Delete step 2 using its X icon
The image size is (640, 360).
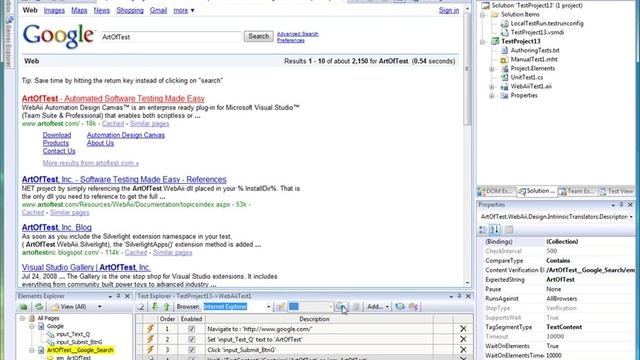pyautogui.click(x=463, y=339)
